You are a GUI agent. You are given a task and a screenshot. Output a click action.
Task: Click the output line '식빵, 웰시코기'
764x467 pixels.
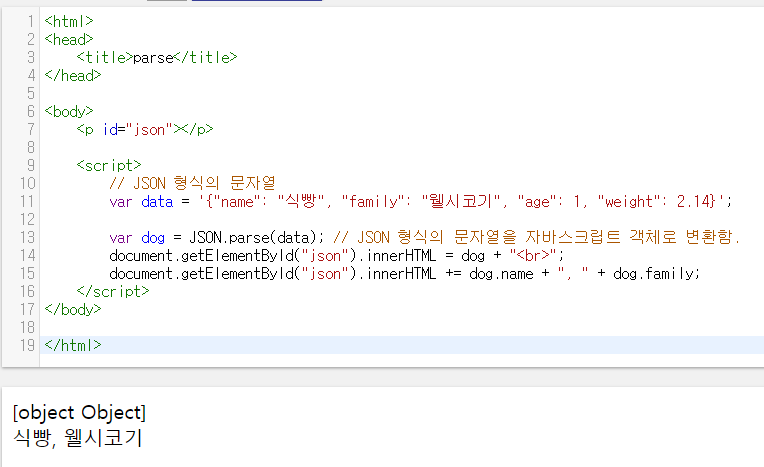[x=77, y=438]
